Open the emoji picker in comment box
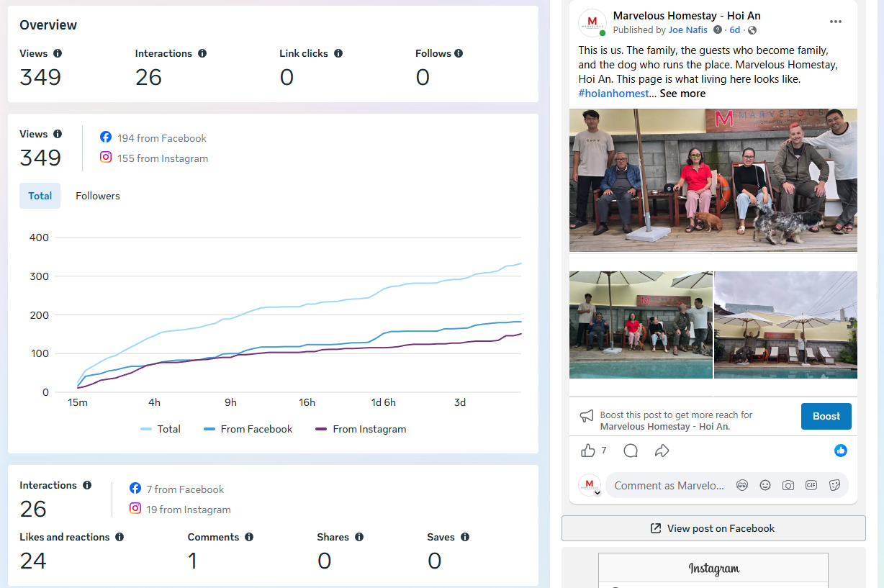The width and height of the screenshot is (884, 588). pyautogui.click(x=765, y=485)
